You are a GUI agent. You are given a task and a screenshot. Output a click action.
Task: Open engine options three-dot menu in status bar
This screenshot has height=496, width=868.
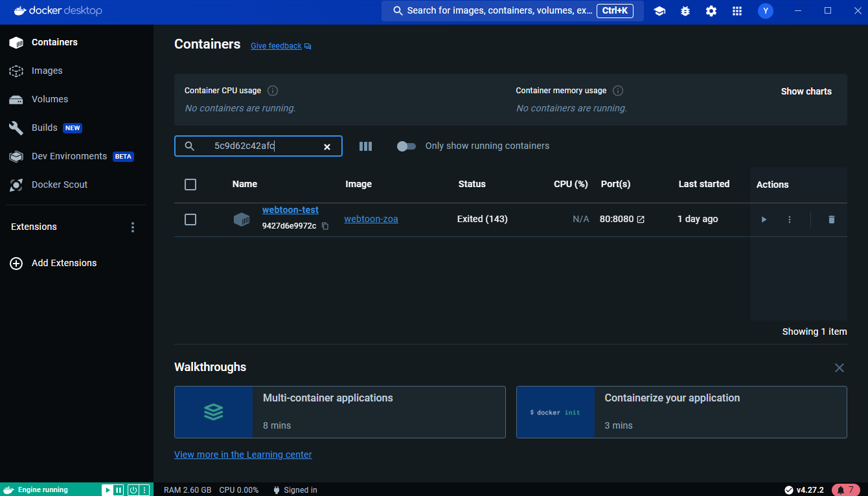tap(144, 490)
